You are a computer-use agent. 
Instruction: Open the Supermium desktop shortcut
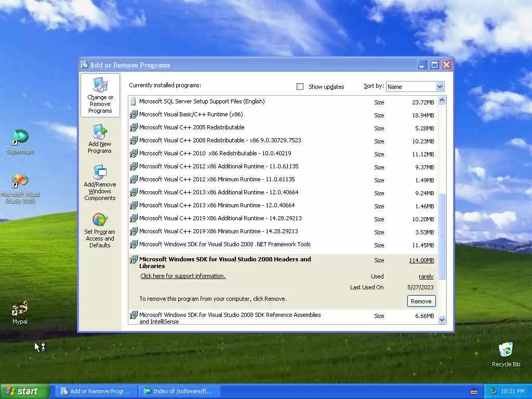coord(20,142)
